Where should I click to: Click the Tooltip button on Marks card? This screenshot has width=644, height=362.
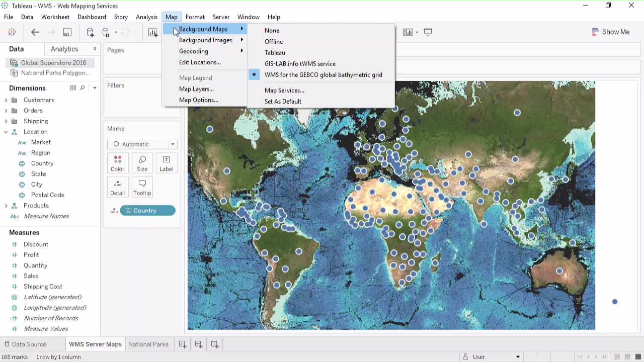click(x=142, y=188)
